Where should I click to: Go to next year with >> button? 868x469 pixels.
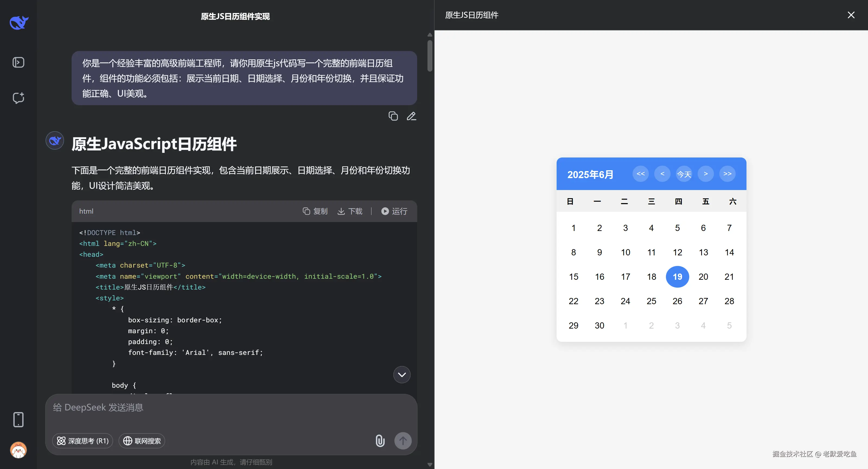(727, 174)
